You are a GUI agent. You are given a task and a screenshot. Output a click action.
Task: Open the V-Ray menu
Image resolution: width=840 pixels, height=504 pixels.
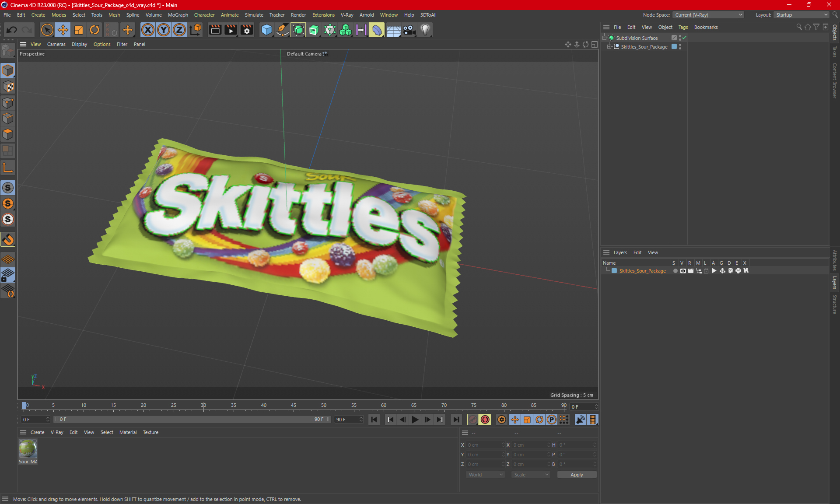[x=347, y=15]
